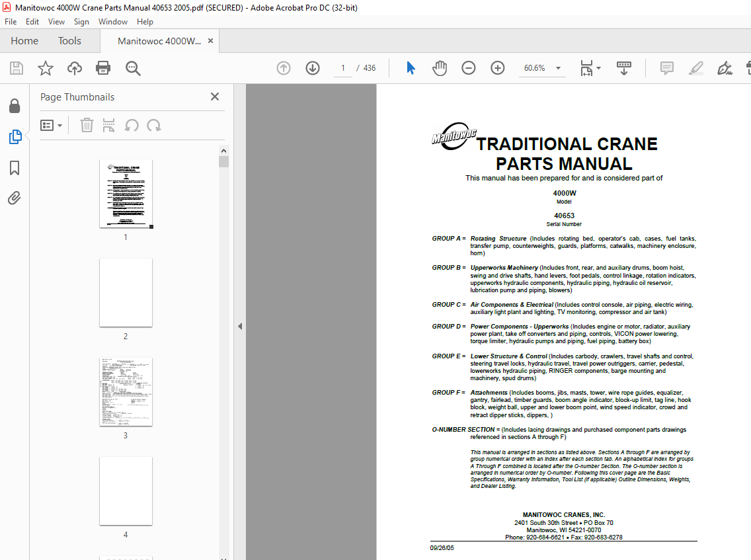Click the serial number '40653' text
This screenshot has width=751, height=560.
tap(564, 216)
